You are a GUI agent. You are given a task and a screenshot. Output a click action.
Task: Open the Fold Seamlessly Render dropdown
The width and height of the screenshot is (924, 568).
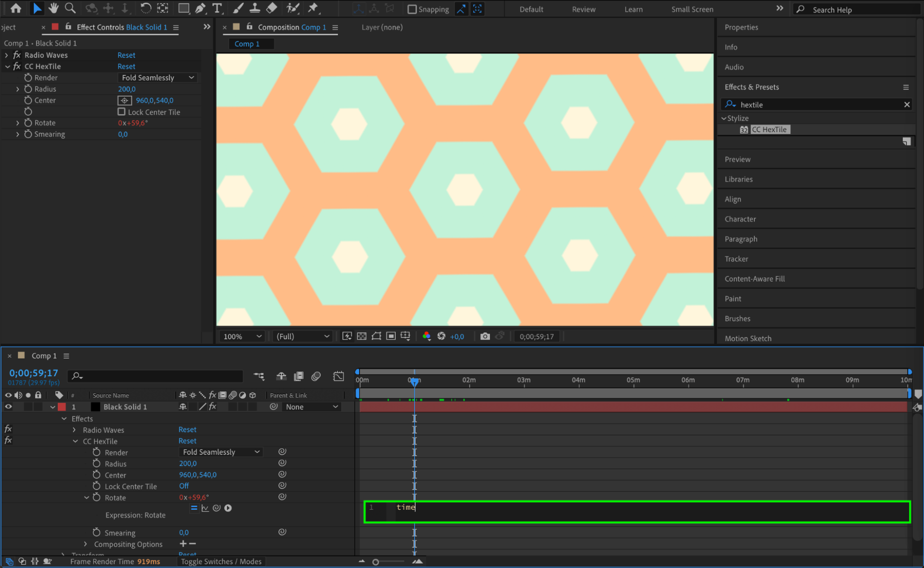tap(158, 78)
